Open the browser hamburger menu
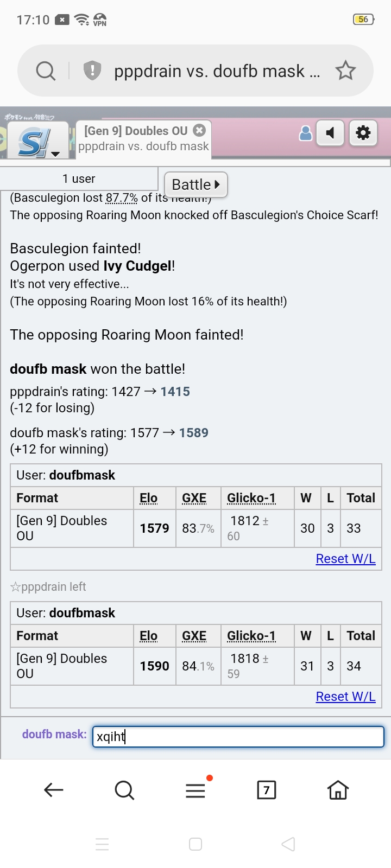This screenshot has width=391, height=868. tap(195, 790)
